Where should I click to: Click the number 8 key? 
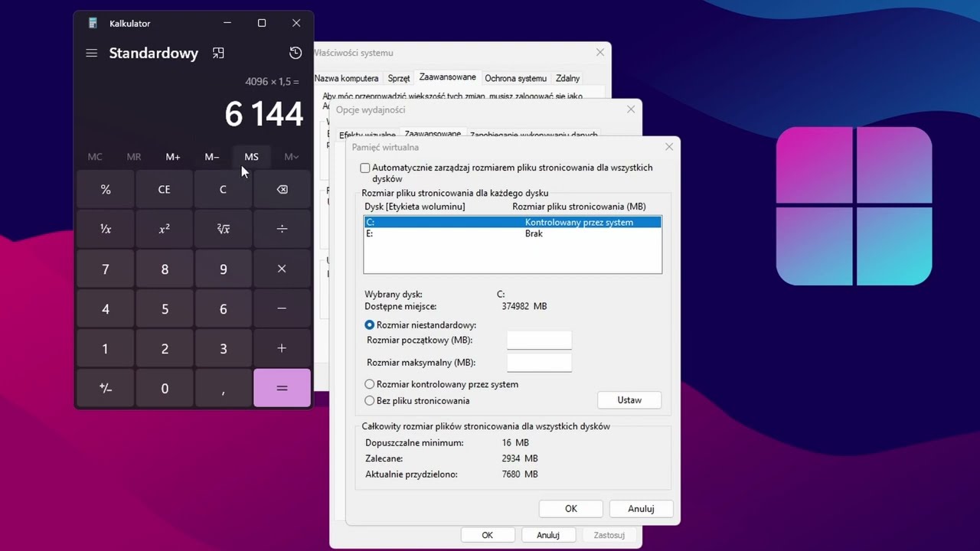point(165,269)
